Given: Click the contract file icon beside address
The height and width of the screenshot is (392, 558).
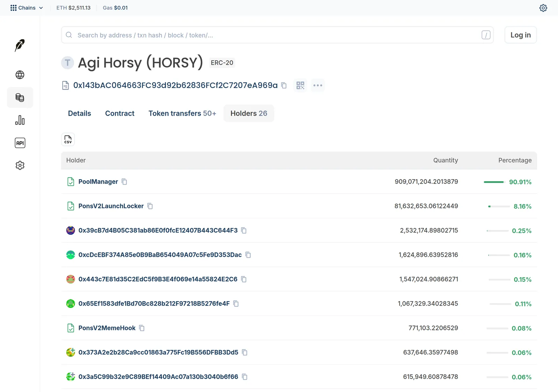Looking at the screenshot, I should point(66,85).
